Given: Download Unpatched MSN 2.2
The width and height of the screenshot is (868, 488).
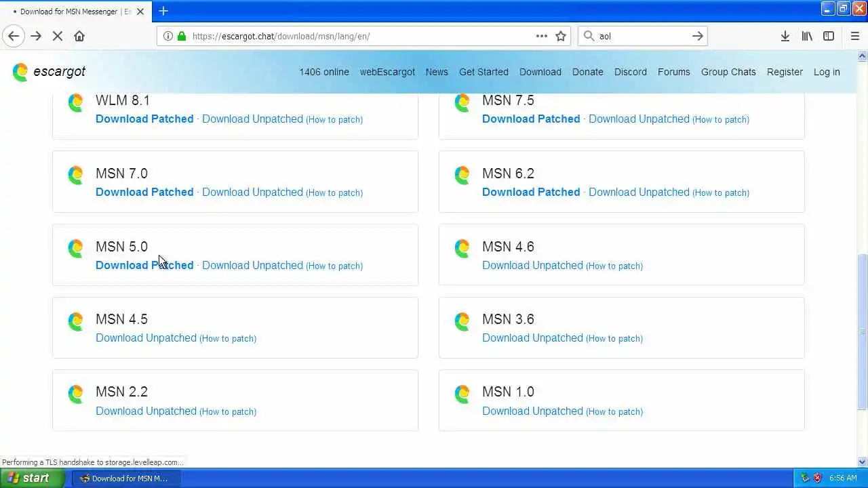Looking at the screenshot, I should tap(146, 411).
